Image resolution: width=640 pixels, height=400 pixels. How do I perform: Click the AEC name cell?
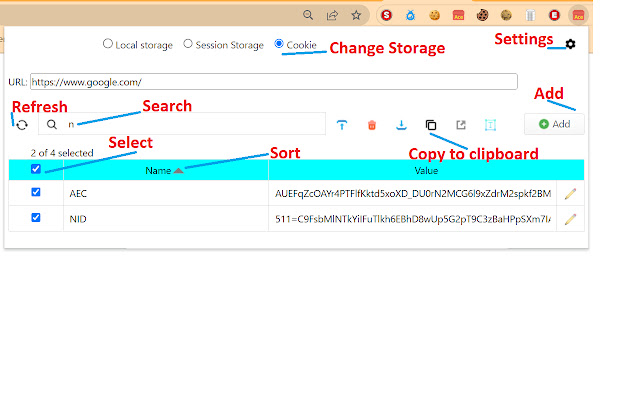166,193
